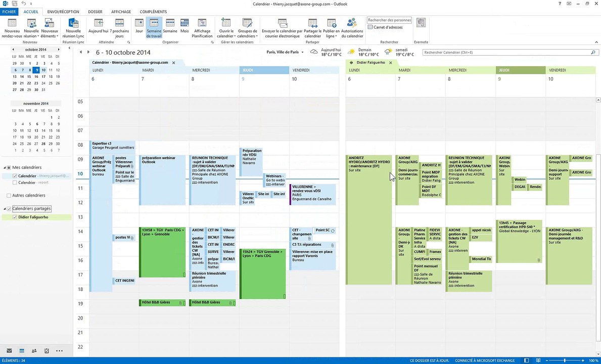Open Calendar module in navigation bar

tap(22, 350)
